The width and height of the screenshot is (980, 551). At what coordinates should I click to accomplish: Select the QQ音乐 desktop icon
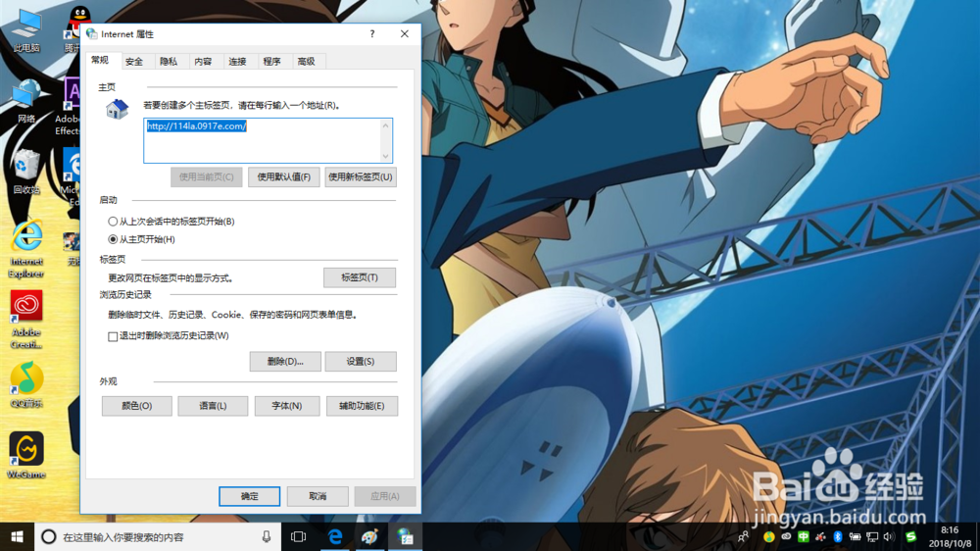[26, 384]
